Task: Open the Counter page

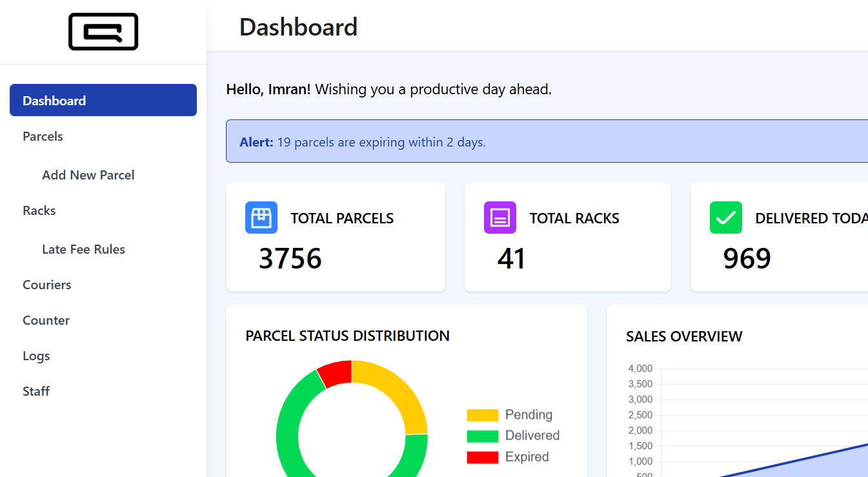Action: pos(46,320)
